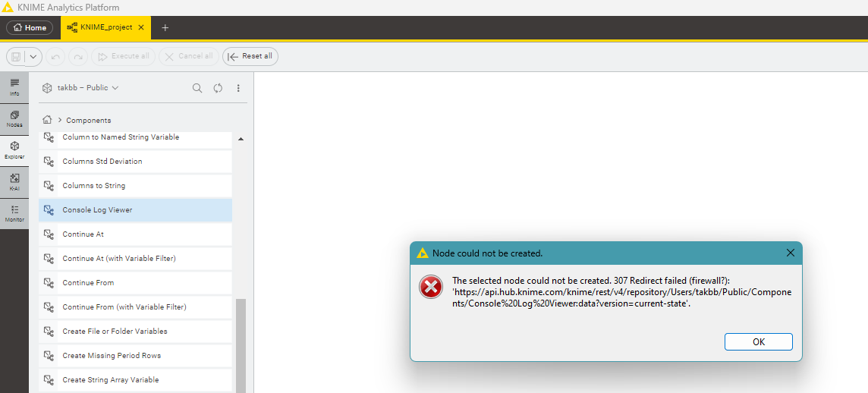Click the search magnifier icon in explorer
This screenshot has height=393, width=868.
[197, 88]
